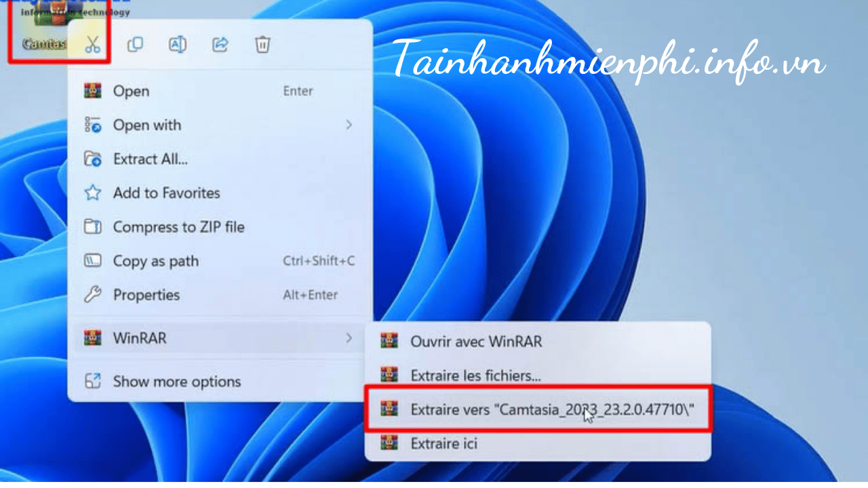Choose Open from the context menu
The image size is (868, 488).
(x=131, y=91)
